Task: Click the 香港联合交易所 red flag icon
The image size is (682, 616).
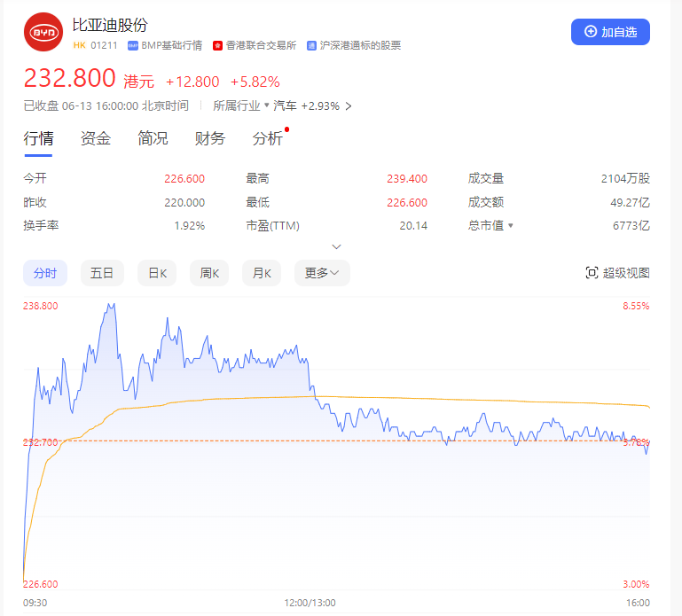Action: coord(217,45)
